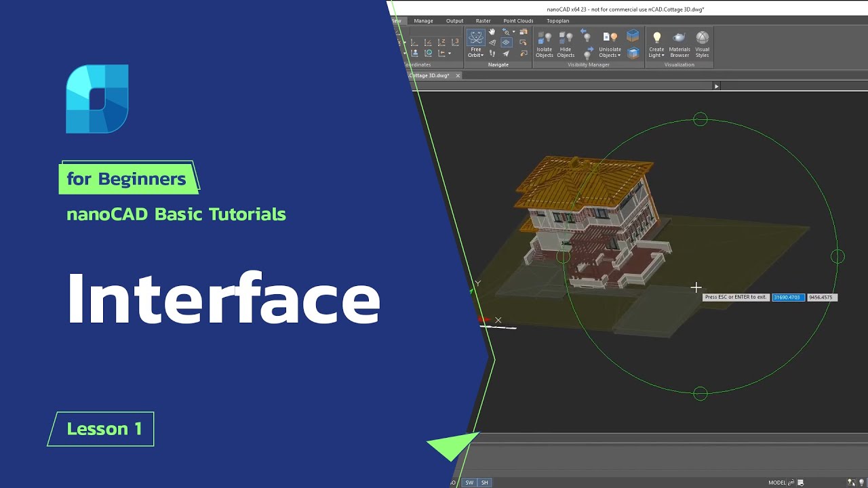Viewport: 868px width, 488px height.
Task: Select the Pan hand tool
Action: (x=492, y=31)
